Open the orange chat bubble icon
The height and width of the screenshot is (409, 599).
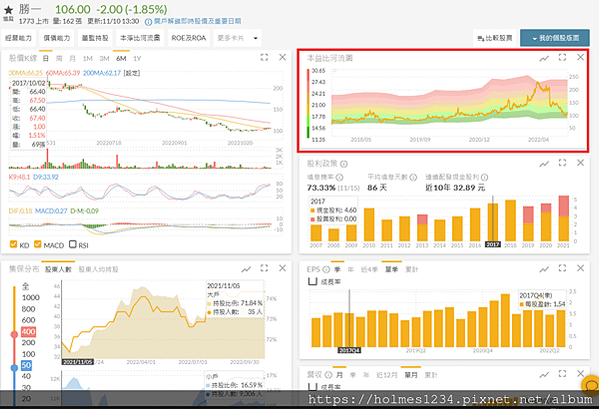pyautogui.click(x=591, y=385)
